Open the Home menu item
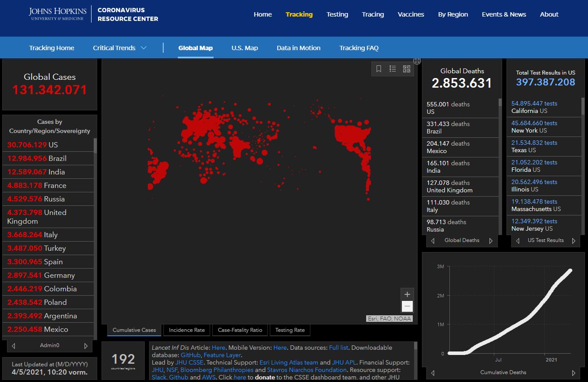The image size is (588, 382). 263,14
